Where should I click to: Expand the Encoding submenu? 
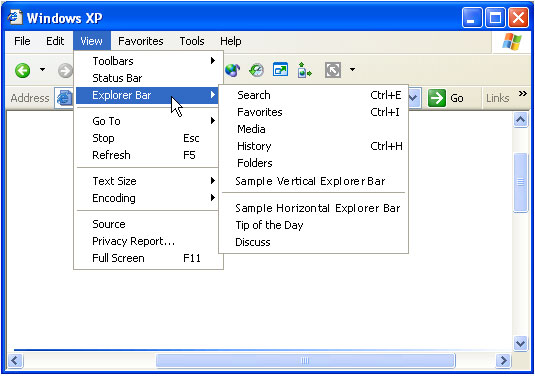coord(146,198)
